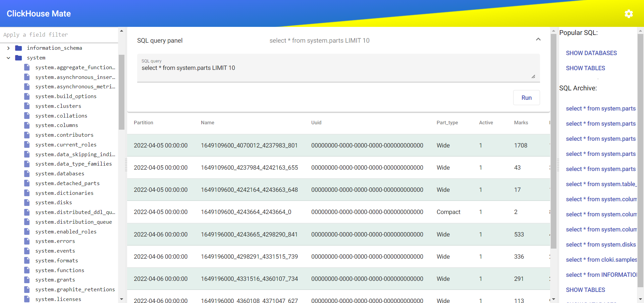644x303 pixels.
Task: Click collapsed query summary text in panel header
Action: coord(319,41)
